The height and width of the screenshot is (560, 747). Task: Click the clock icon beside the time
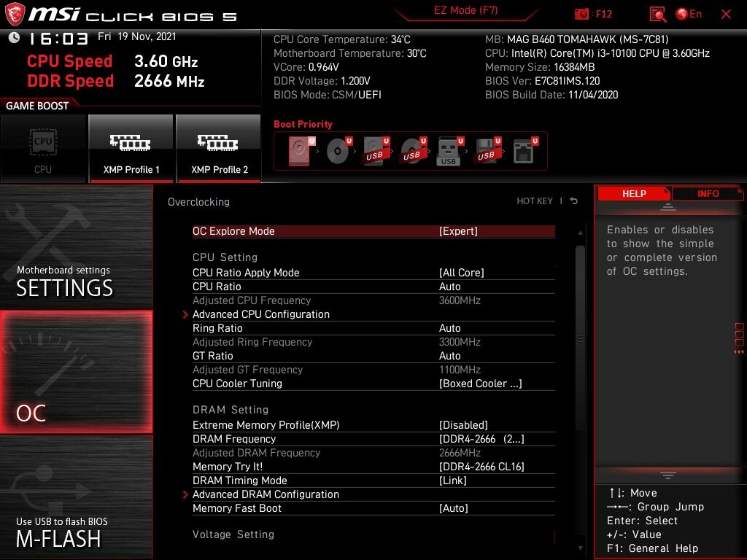(x=15, y=38)
